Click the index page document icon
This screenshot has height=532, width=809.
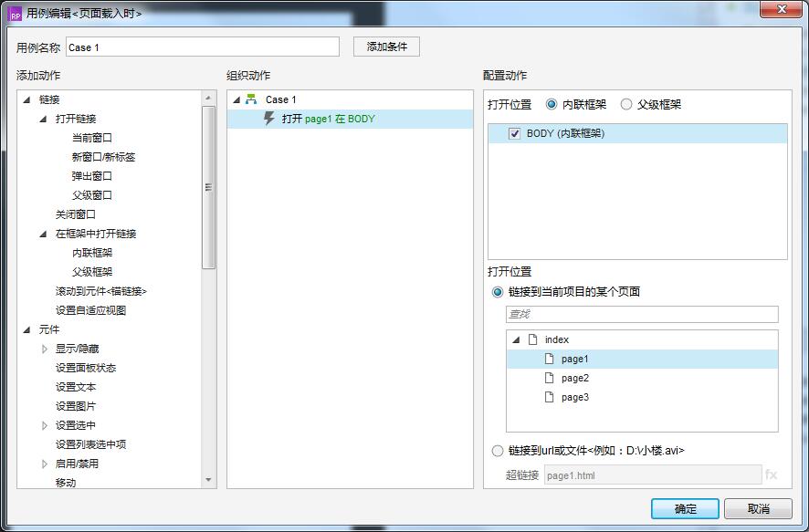(x=533, y=339)
